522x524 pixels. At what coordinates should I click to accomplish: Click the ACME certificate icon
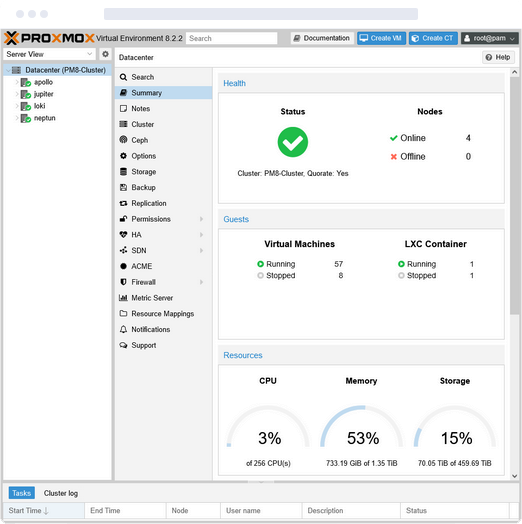123,266
